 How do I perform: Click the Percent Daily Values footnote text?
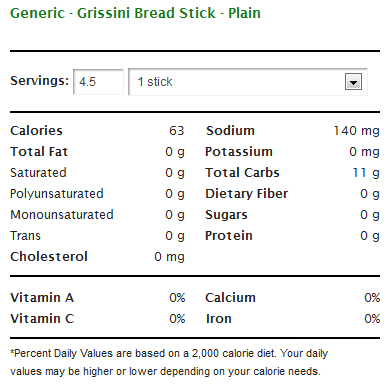coord(169,362)
